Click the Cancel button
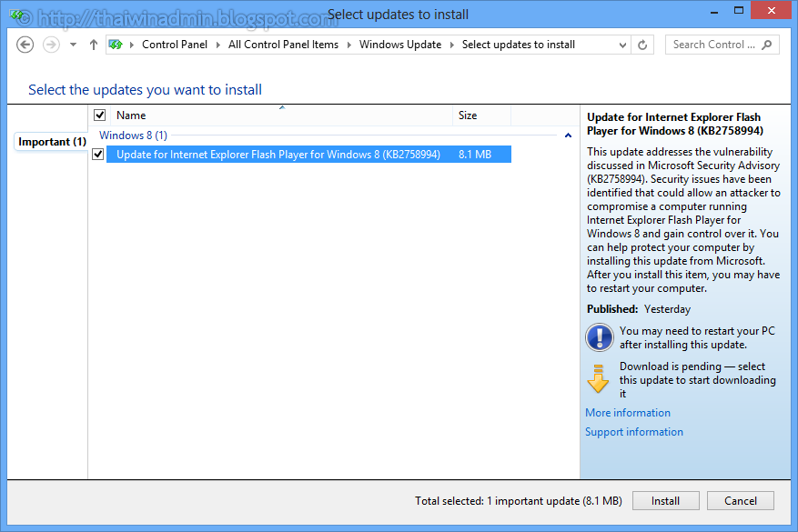798x532 pixels. pos(741,501)
